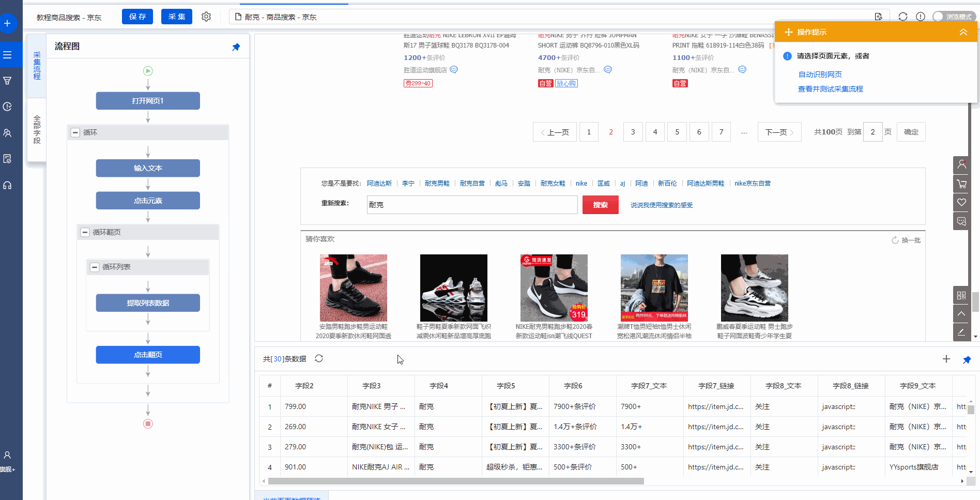The height and width of the screenshot is (500, 980).
Task: Collapse the 操作提示 panel
Action: (963, 32)
